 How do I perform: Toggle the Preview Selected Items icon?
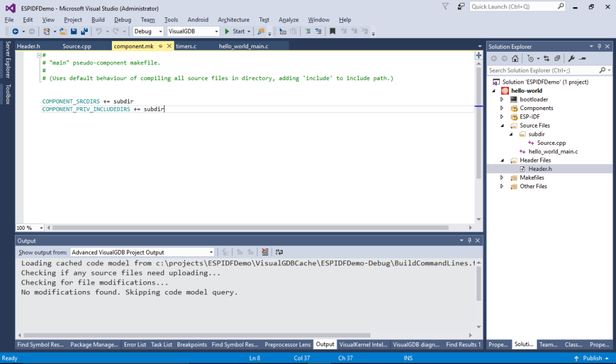coord(582,58)
